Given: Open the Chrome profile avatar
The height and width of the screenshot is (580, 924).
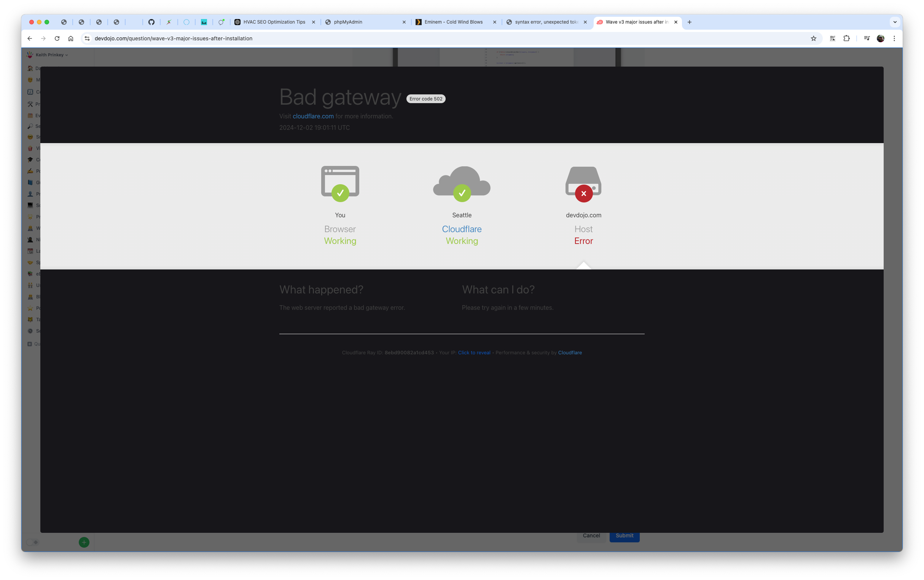Looking at the screenshot, I should pos(880,38).
